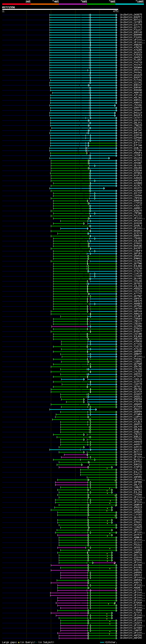Choose the UniRef100_B8AHM8 hit
The image size is (146, 644).
point(131,35)
